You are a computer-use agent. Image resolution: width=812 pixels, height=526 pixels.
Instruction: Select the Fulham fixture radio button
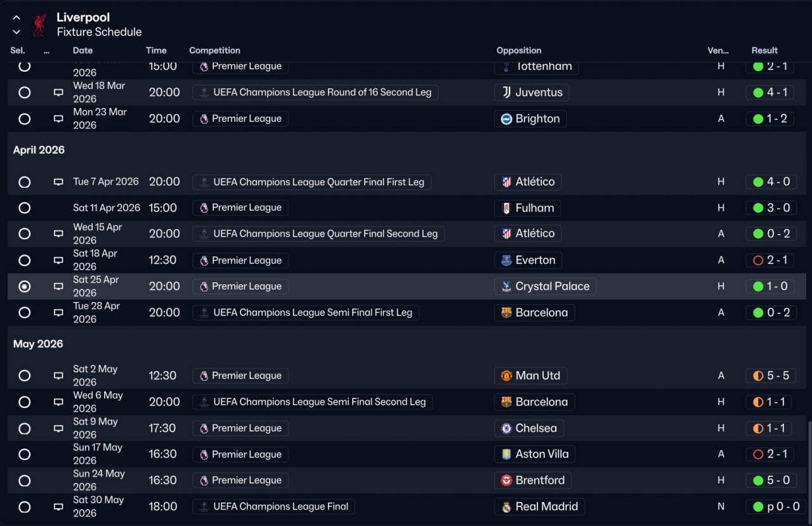(x=24, y=208)
